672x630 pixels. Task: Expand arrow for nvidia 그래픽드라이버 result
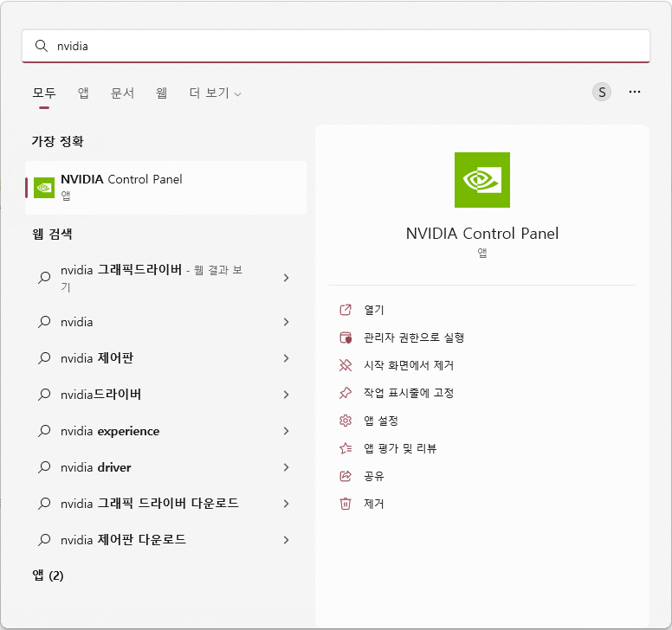click(287, 278)
